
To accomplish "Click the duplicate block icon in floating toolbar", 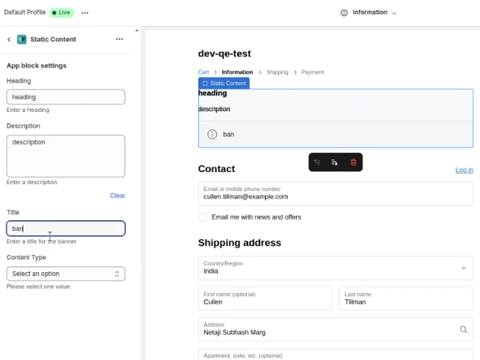I will 335,162.
